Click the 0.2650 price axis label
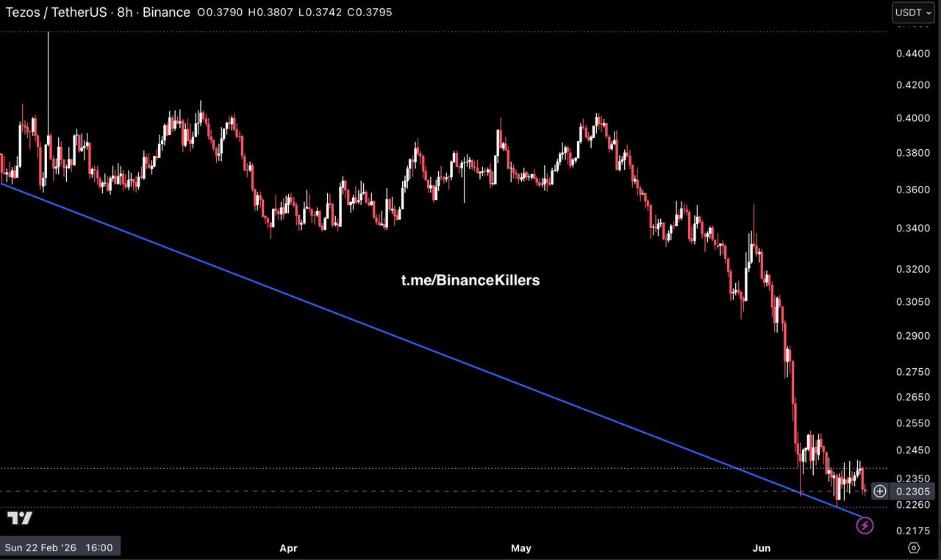This screenshot has width=941, height=560. 913,398
